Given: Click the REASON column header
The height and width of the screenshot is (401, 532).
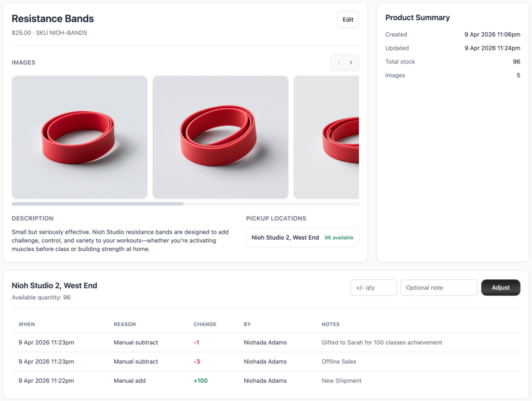Looking at the screenshot, I should (125, 324).
